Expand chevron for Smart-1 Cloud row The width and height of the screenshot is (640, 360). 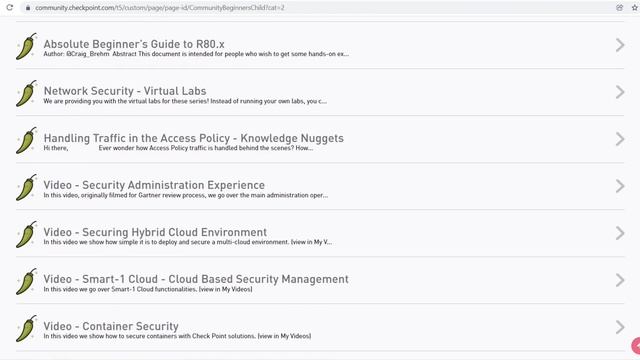620,280
